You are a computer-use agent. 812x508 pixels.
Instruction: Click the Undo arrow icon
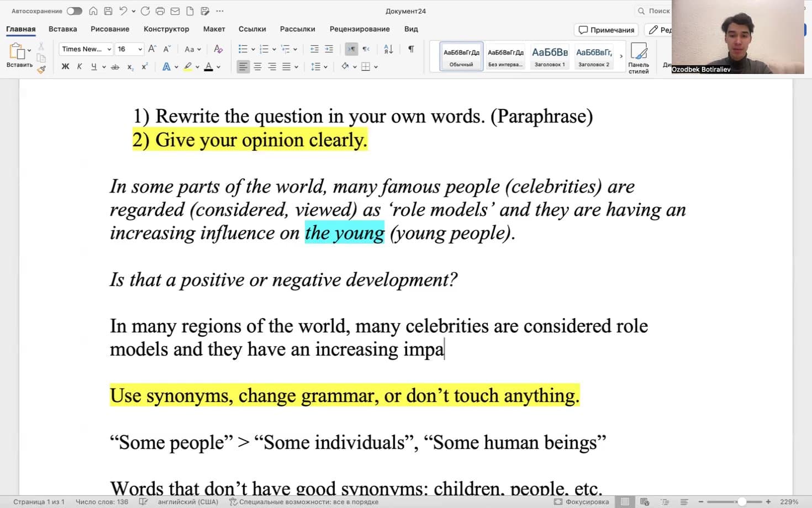coord(123,11)
